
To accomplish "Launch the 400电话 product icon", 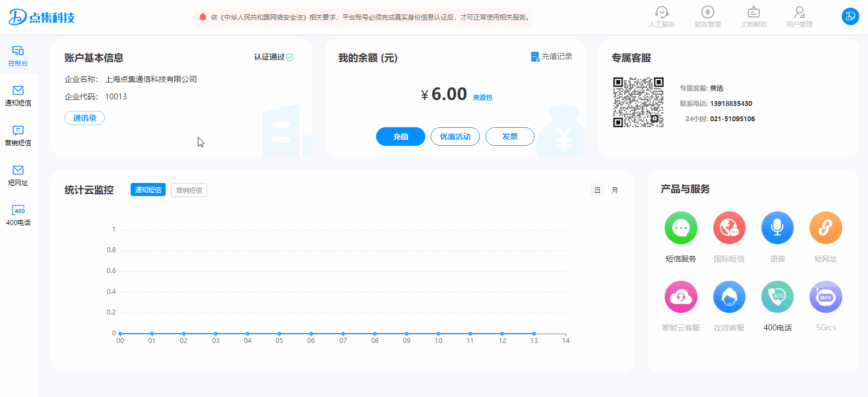I will 777,297.
